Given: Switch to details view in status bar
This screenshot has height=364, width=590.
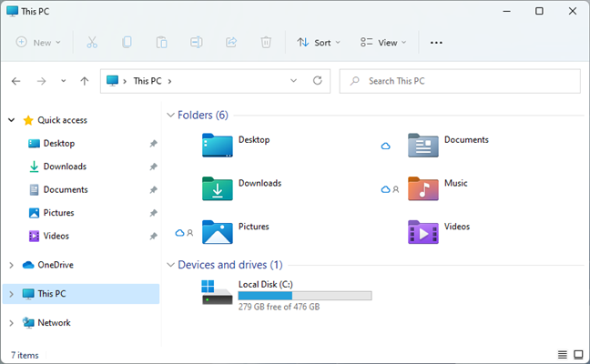Looking at the screenshot, I should tap(562, 355).
